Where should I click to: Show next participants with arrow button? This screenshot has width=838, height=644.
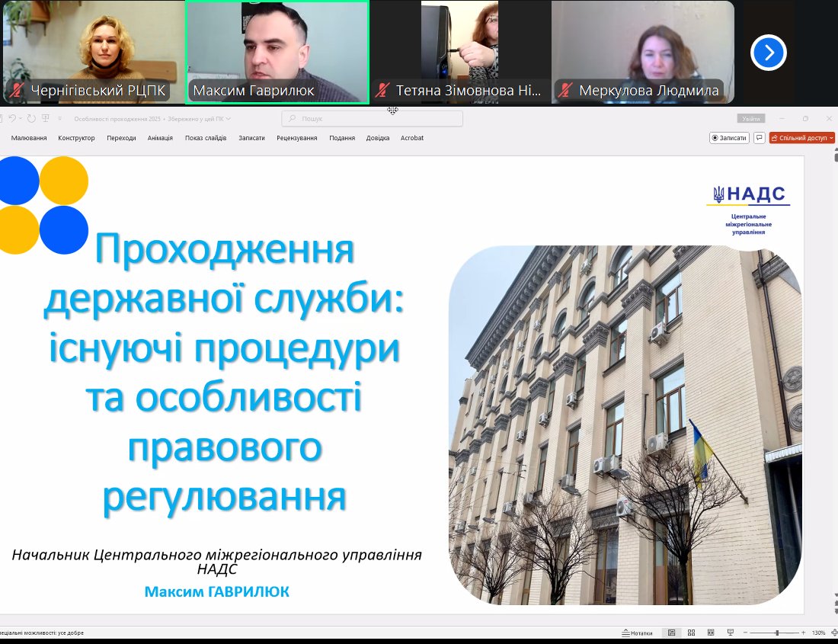click(x=768, y=53)
